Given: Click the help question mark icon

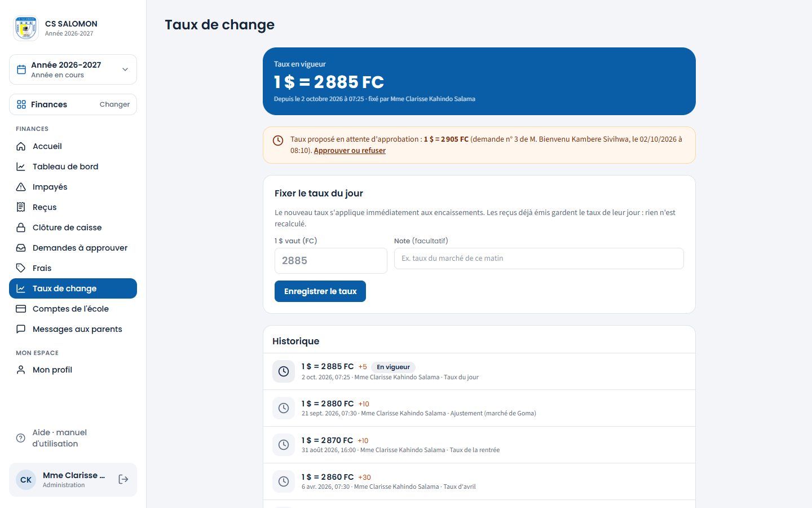Looking at the screenshot, I should pyautogui.click(x=21, y=438).
